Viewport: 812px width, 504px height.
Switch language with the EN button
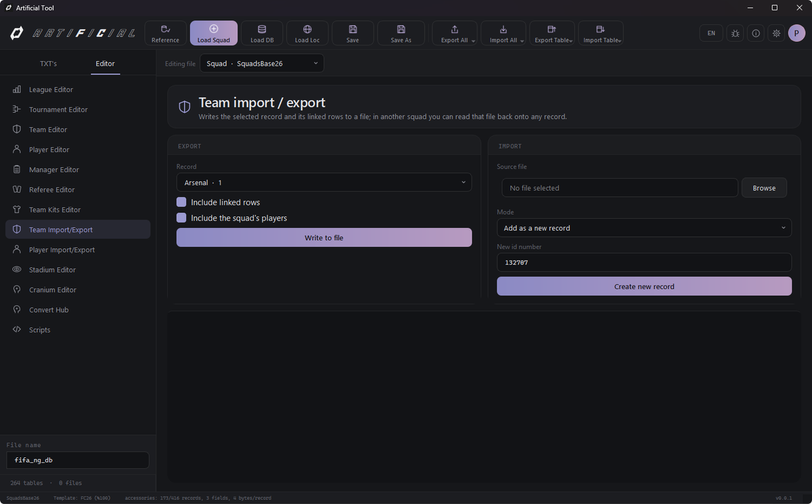[x=711, y=33]
